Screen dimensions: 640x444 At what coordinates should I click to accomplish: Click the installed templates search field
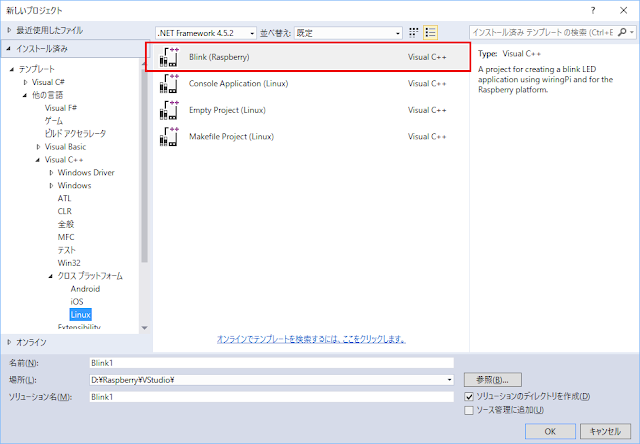tap(543, 32)
